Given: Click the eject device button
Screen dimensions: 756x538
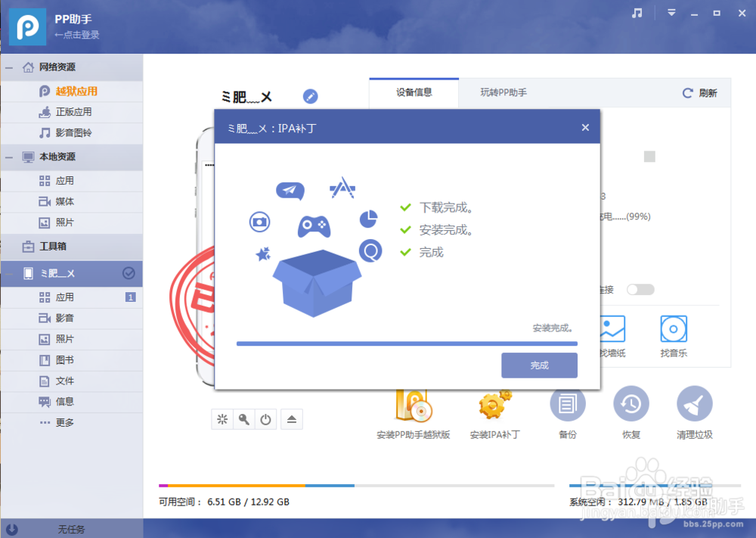Looking at the screenshot, I should 292,419.
